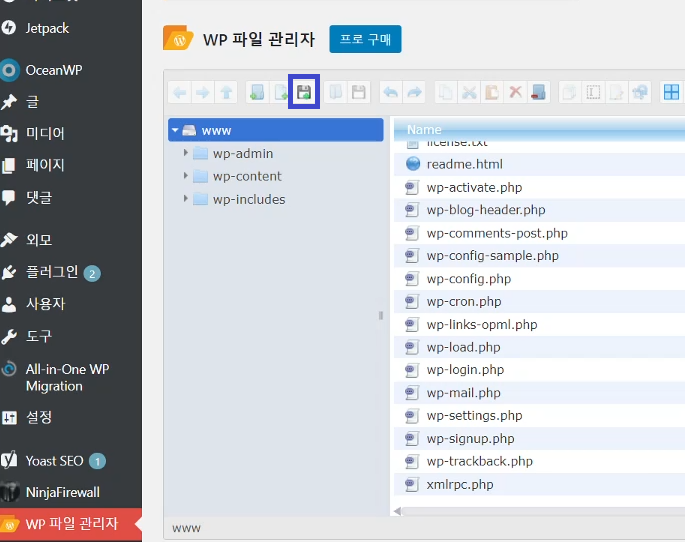Click the Paste clipboard icon

tap(492, 92)
